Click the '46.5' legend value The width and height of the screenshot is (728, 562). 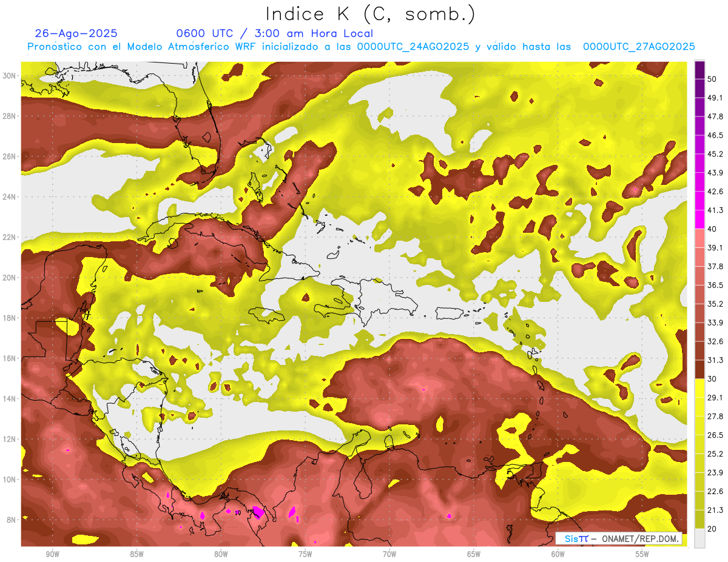point(715,136)
